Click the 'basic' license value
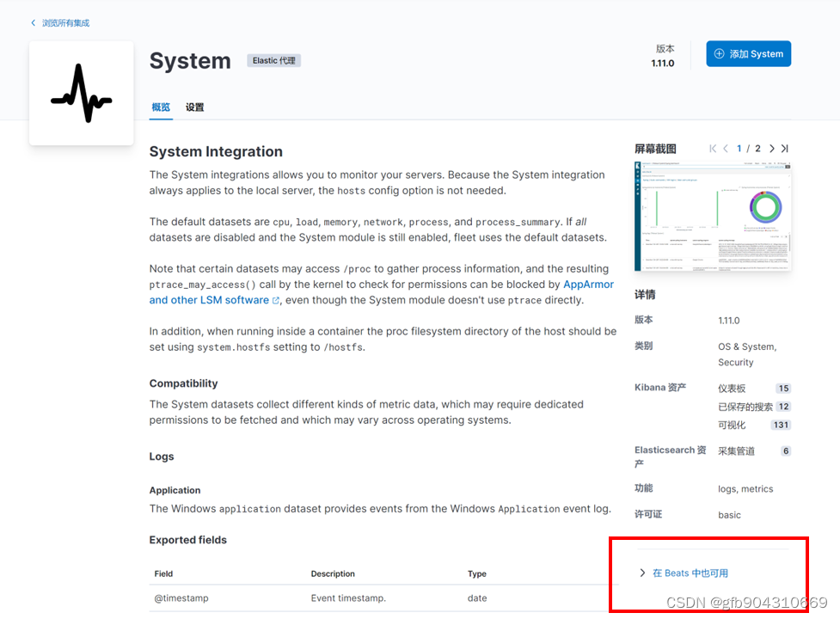 pos(729,515)
